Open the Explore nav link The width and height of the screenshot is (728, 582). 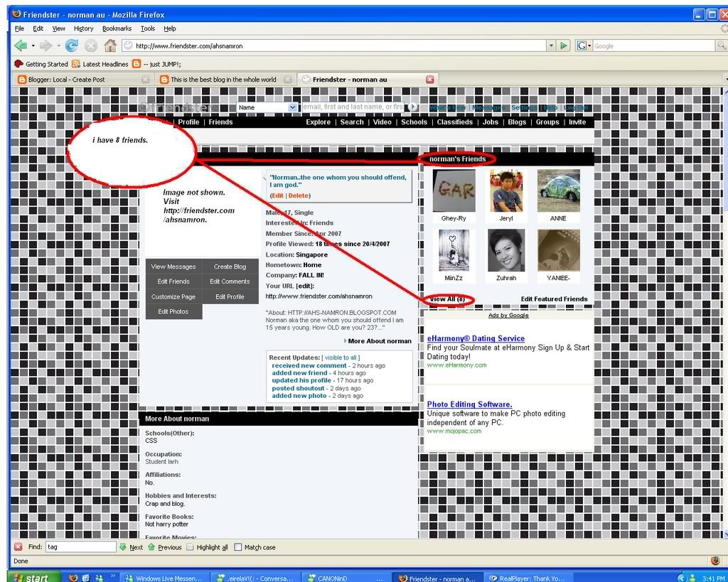point(318,122)
